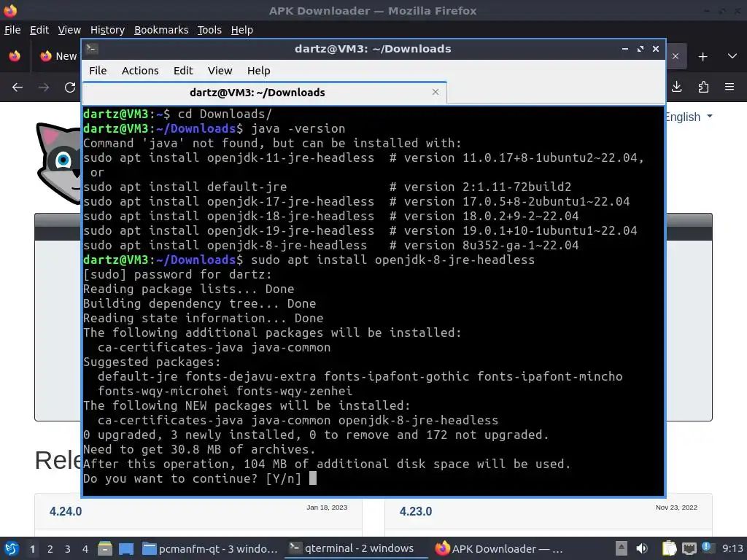Open the removable media eject tray icon

pos(622,548)
